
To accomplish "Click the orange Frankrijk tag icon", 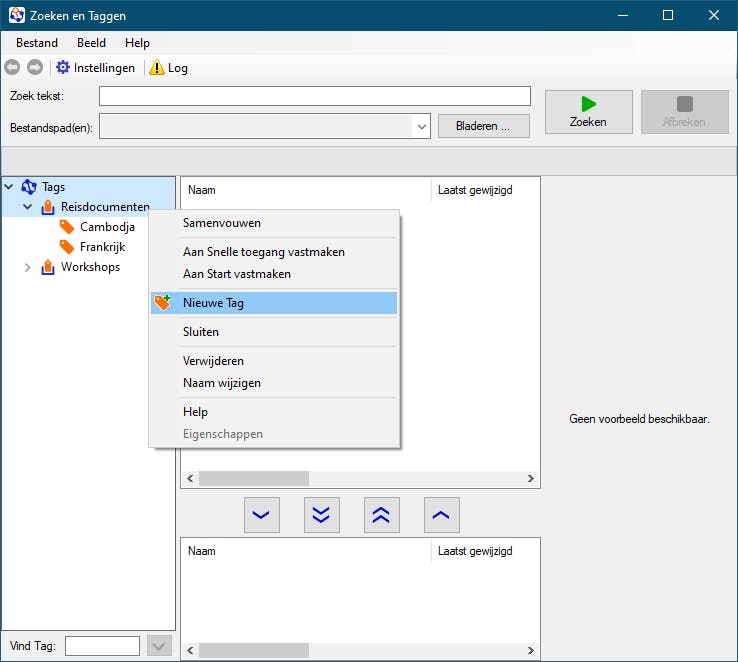I will [x=66, y=247].
